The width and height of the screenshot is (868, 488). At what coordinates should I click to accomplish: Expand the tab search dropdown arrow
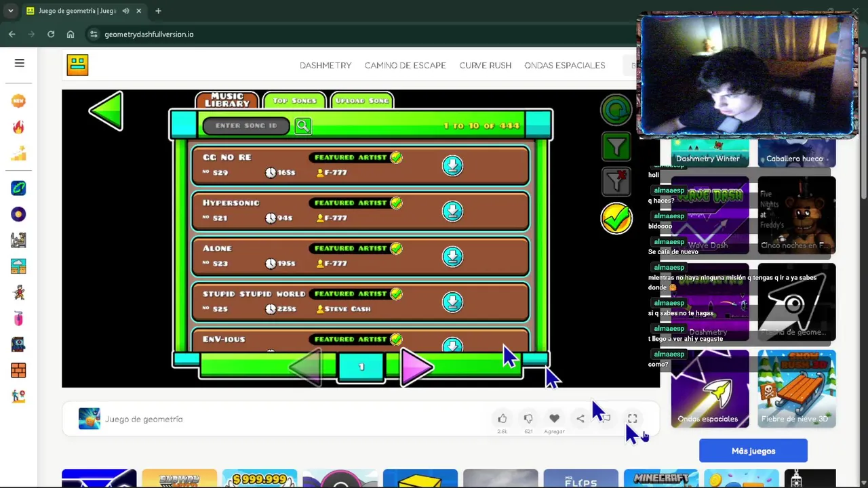pyautogui.click(x=10, y=11)
